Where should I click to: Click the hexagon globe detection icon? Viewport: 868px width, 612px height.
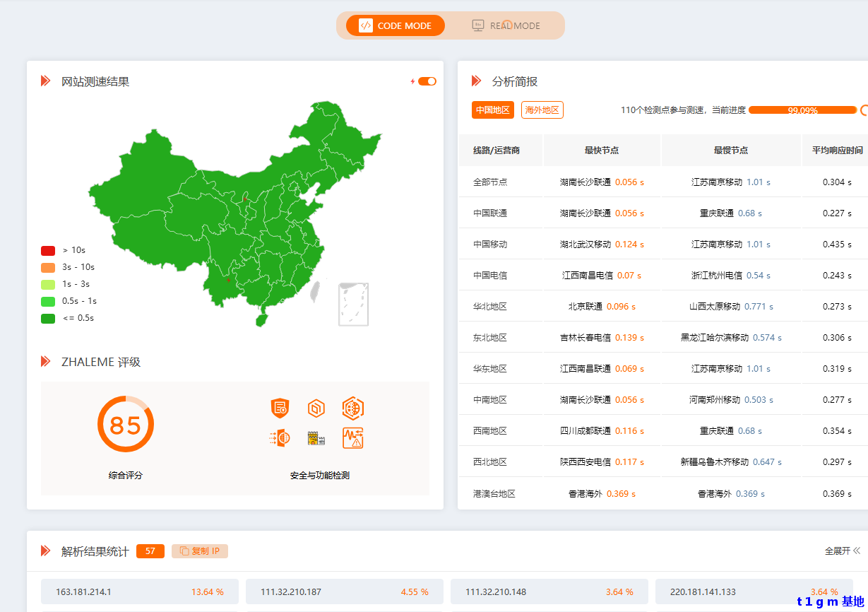[352, 408]
